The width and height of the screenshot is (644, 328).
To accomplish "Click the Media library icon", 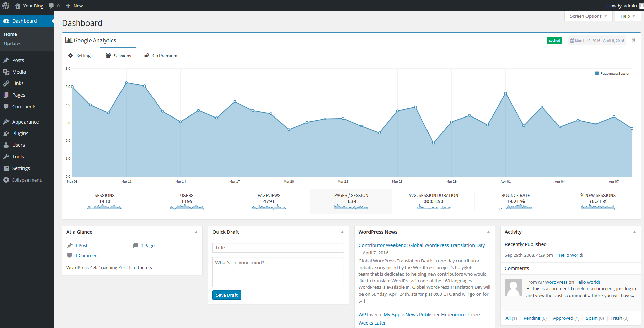I will 6,72.
